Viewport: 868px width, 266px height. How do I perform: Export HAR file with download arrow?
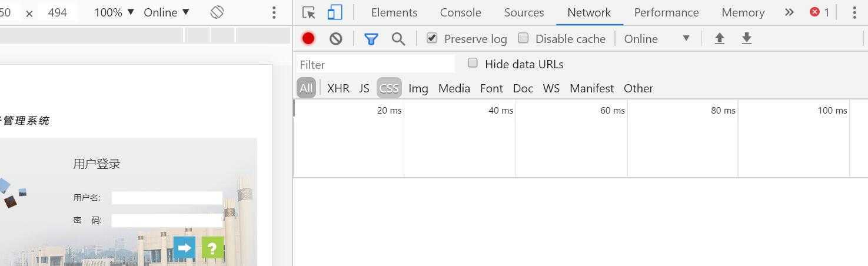747,39
